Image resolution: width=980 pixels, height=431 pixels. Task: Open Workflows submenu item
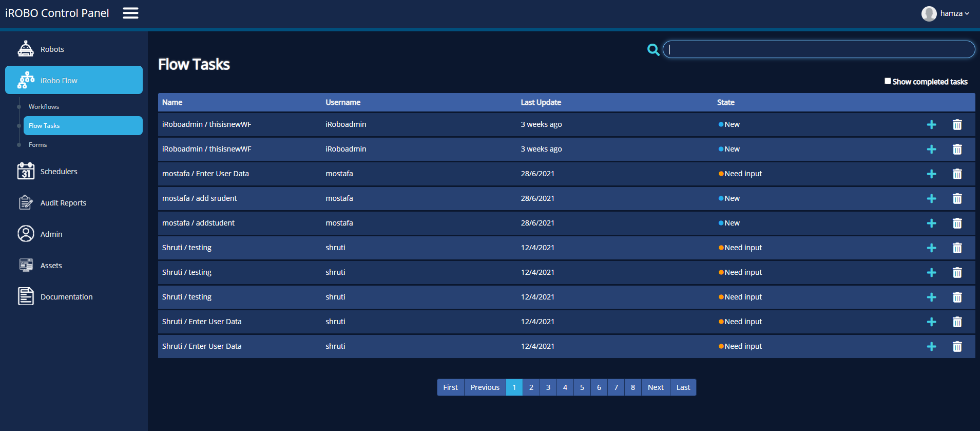pyautogui.click(x=44, y=107)
